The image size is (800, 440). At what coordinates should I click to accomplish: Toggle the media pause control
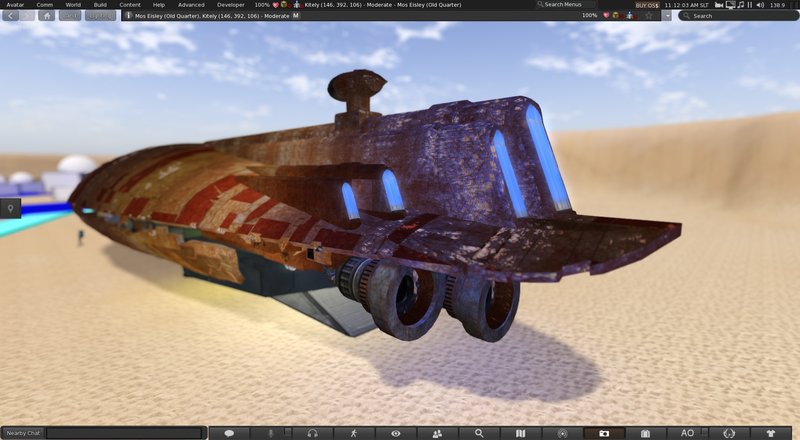pyautogui.click(x=750, y=5)
